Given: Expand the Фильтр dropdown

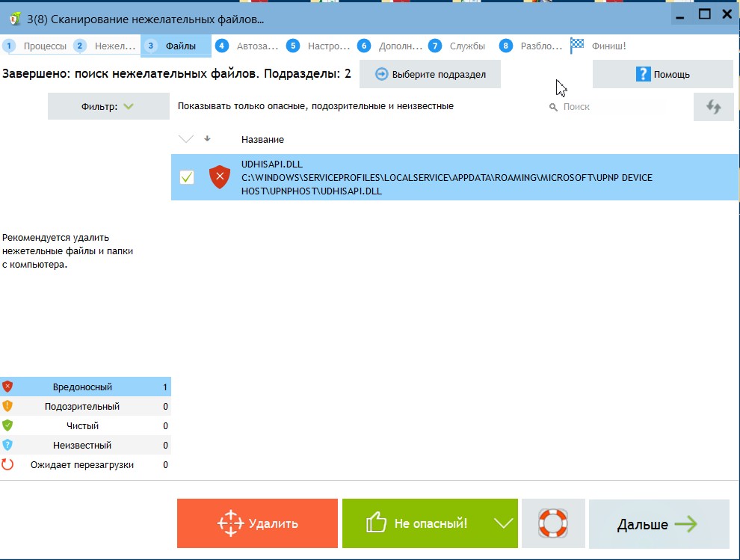Looking at the screenshot, I should (x=108, y=107).
